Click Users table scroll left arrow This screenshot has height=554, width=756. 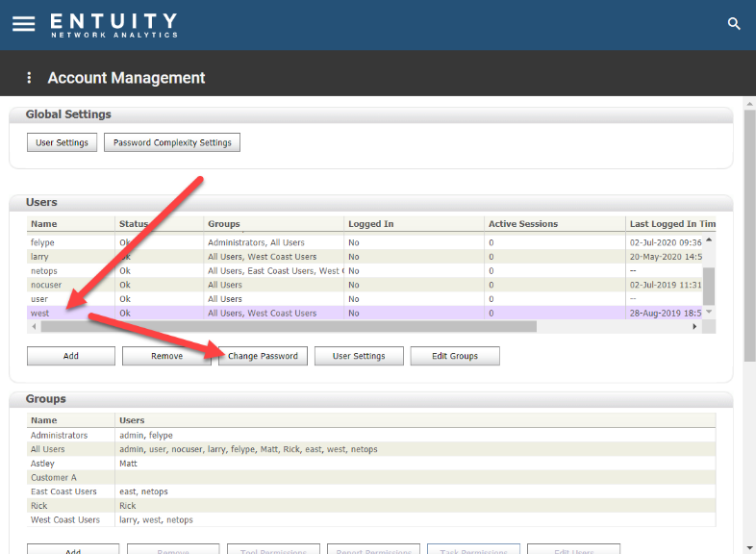coord(34,326)
